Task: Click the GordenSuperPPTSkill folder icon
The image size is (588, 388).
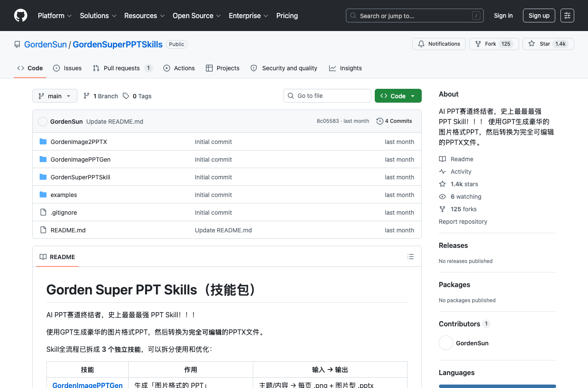Action: point(43,177)
